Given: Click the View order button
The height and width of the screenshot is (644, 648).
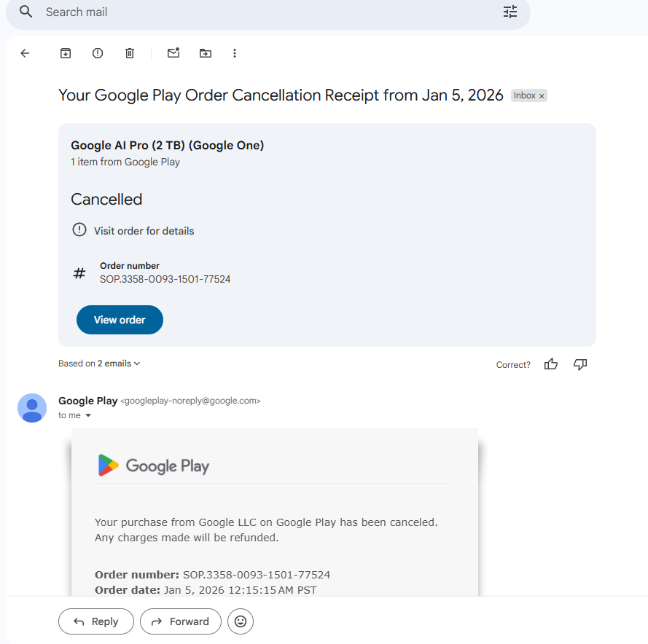Looking at the screenshot, I should coord(120,320).
